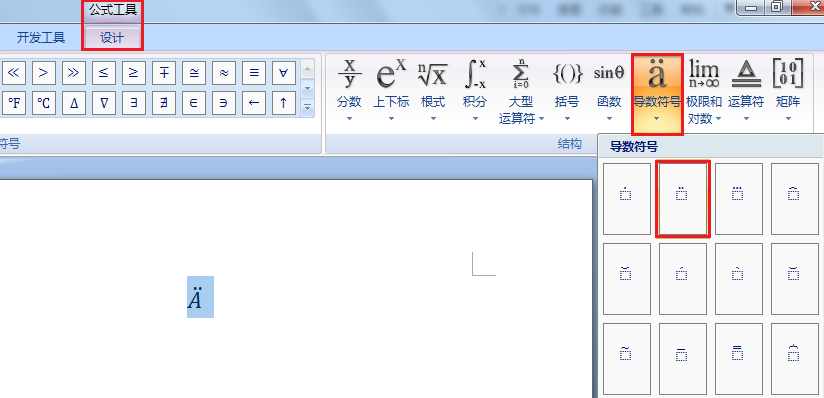Image resolution: width=824 pixels, height=398 pixels.
Task: Insert the minus-plus ∓ symbol
Action: [164, 73]
